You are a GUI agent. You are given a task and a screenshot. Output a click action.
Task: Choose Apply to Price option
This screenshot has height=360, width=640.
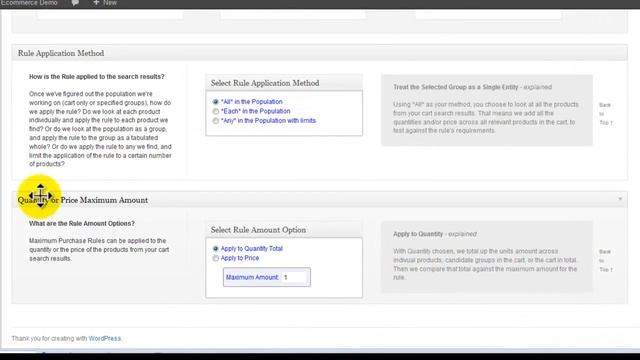(216, 258)
